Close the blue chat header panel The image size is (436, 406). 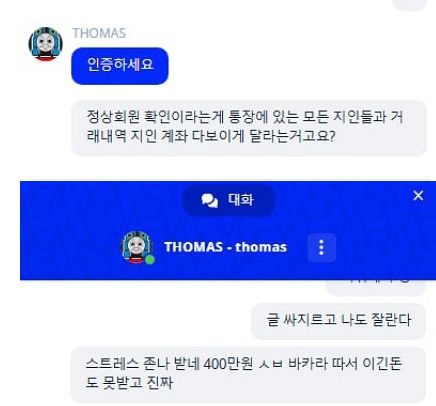(x=418, y=195)
